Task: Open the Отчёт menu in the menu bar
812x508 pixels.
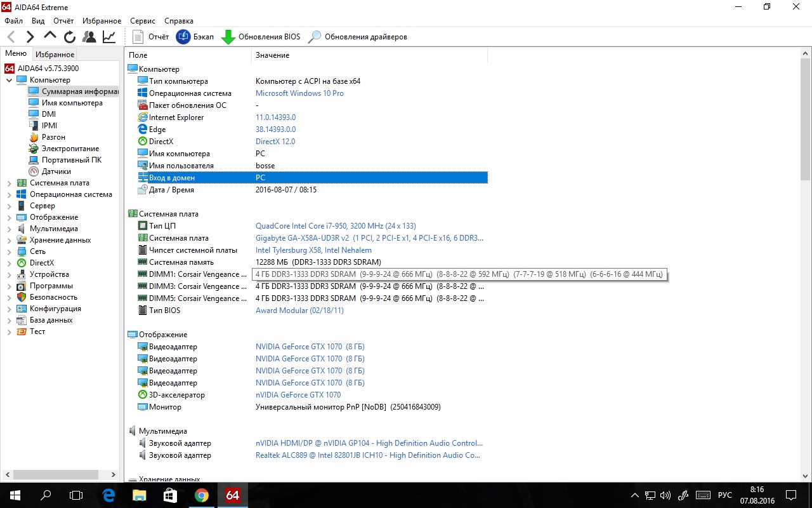Action: tap(63, 21)
